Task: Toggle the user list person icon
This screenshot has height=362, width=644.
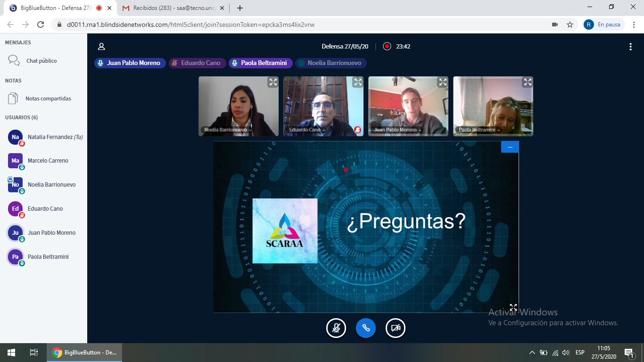Action: [x=101, y=46]
